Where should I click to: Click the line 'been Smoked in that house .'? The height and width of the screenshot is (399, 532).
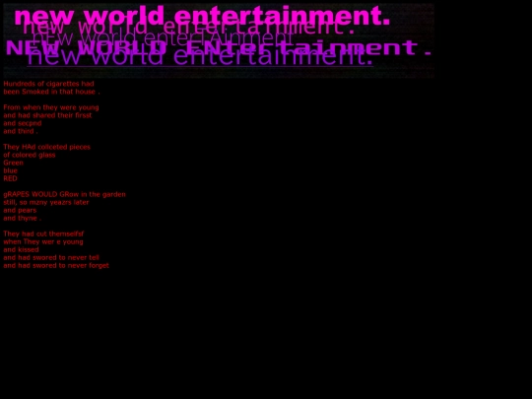point(51,92)
